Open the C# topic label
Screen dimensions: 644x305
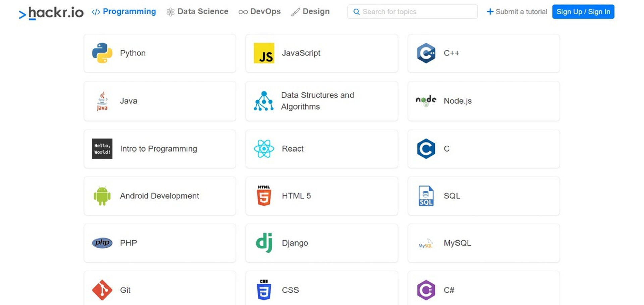449,290
